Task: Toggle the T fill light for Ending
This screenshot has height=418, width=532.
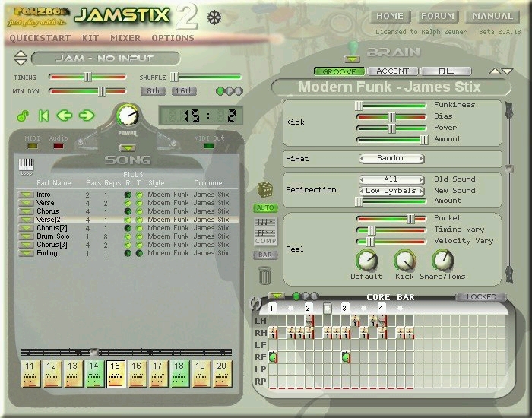Action: pos(139,253)
